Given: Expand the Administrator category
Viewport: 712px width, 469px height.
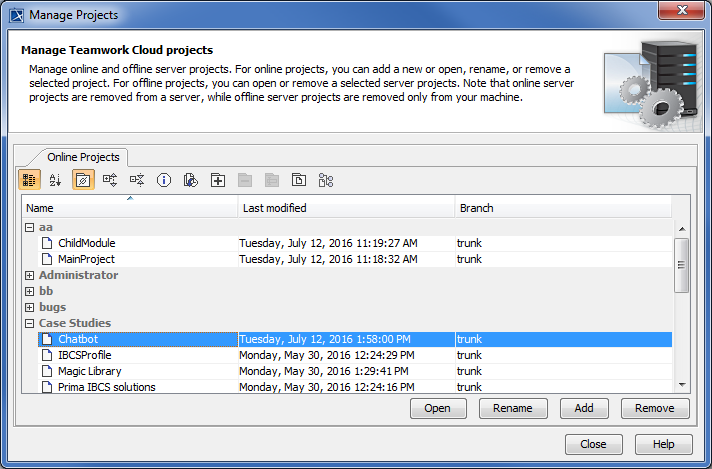Looking at the screenshot, I should point(30,275).
